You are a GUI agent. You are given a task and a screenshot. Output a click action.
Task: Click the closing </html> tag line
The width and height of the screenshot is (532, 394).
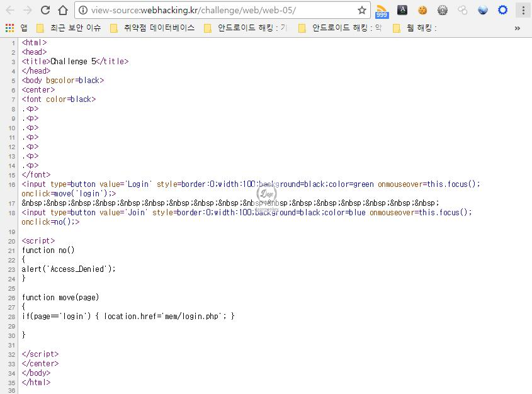point(36,383)
